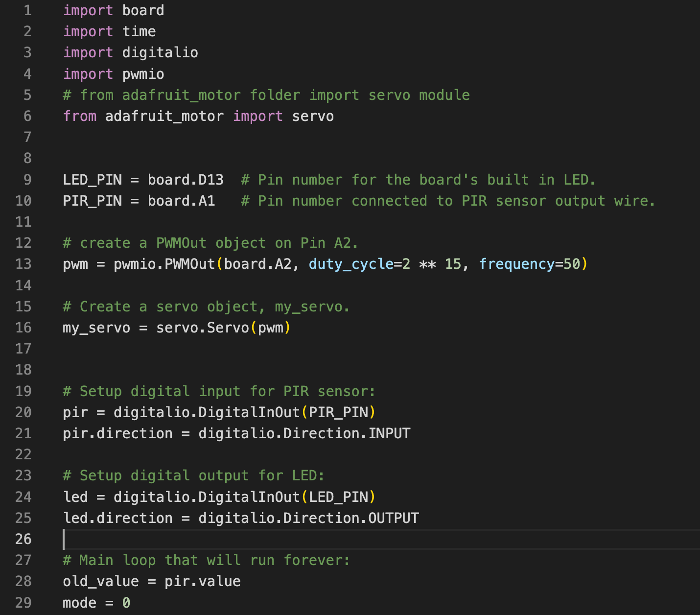Click old_value on line 28

tap(101, 581)
